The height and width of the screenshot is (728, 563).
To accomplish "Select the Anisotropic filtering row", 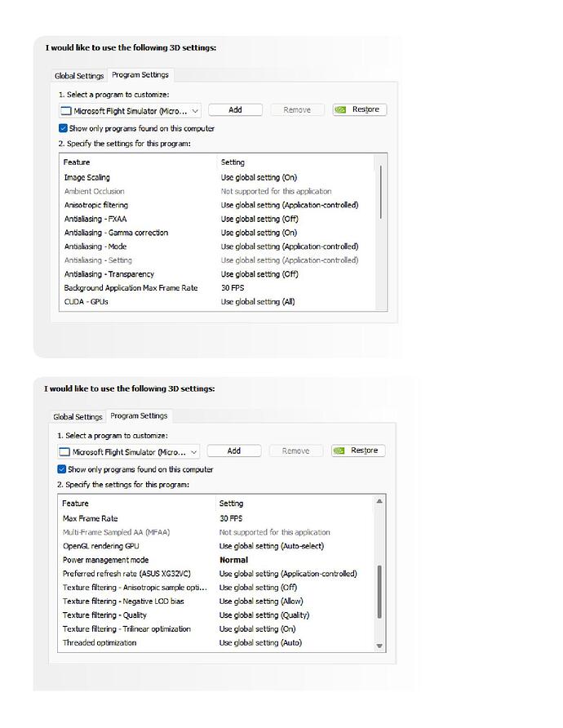I will (x=216, y=205).
